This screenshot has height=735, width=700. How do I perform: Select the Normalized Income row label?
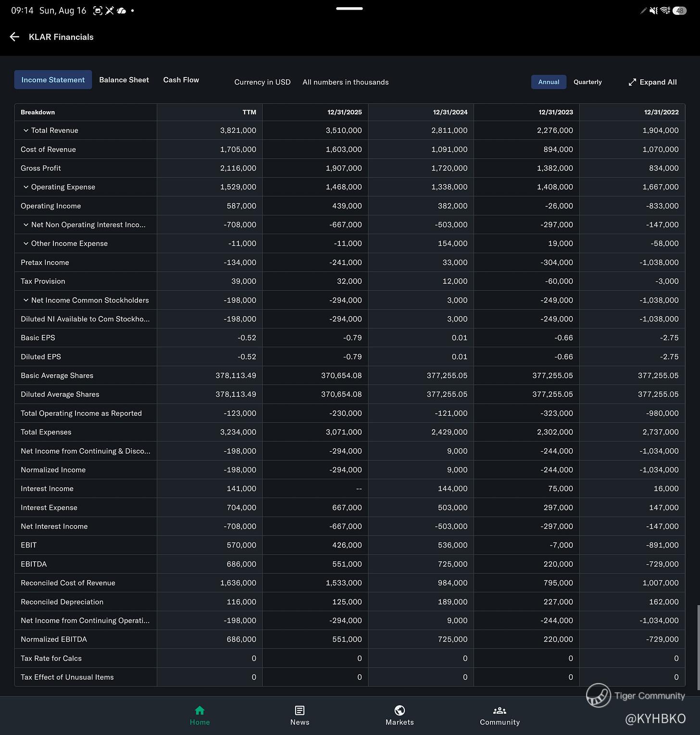pyautogui.click(x=53, y=469)
